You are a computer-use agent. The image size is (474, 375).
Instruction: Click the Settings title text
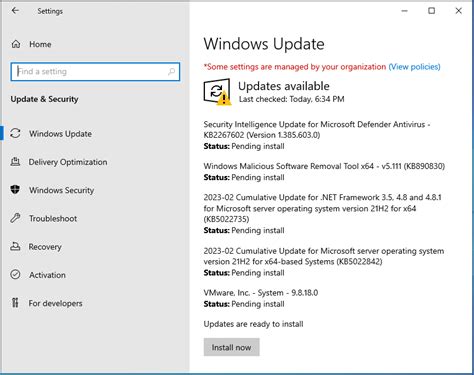50,11
